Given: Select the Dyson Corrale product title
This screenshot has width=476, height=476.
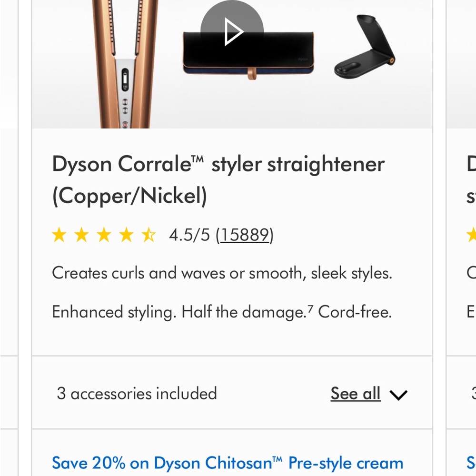Looking at the screenshot, I should click(x=218, y=179).
